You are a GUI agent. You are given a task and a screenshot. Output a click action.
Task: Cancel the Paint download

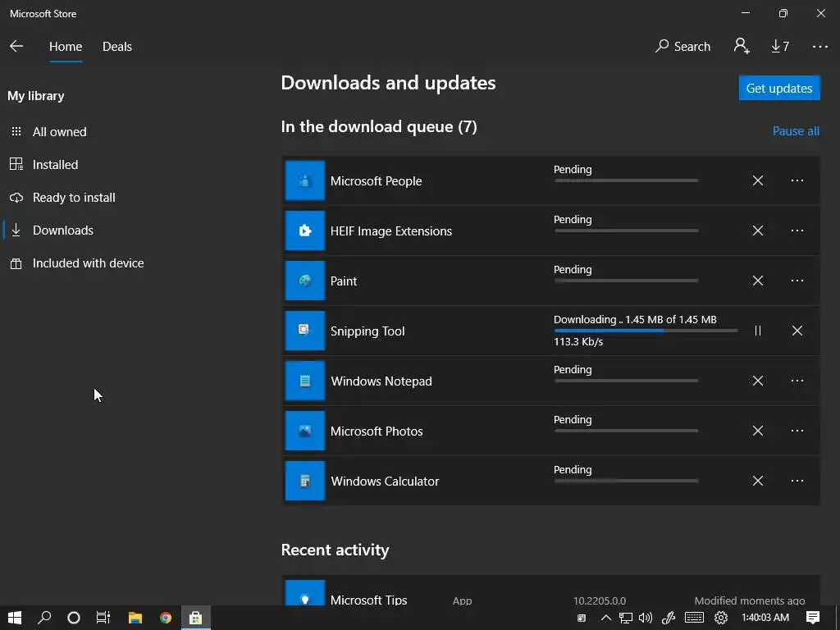click(757, 281)
